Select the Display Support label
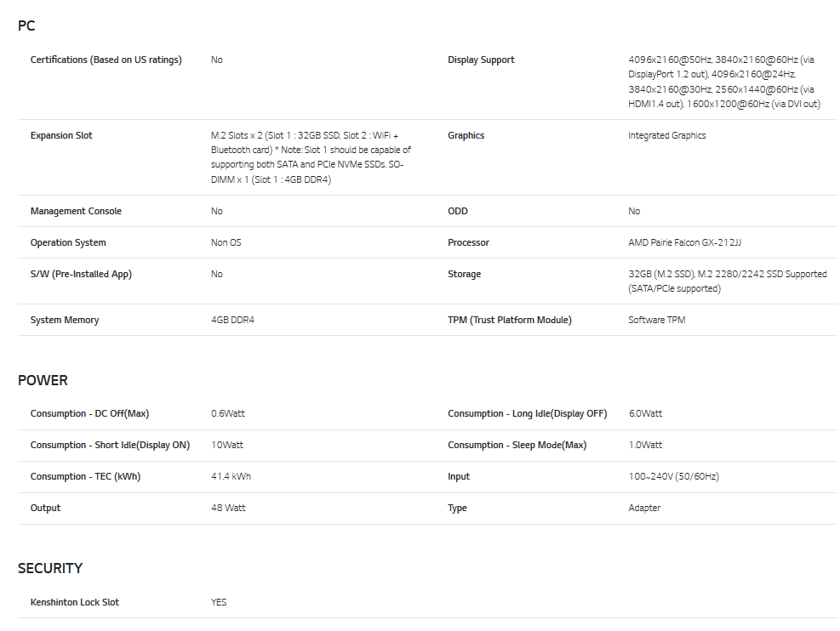840x631 pixels. [481, 60]
